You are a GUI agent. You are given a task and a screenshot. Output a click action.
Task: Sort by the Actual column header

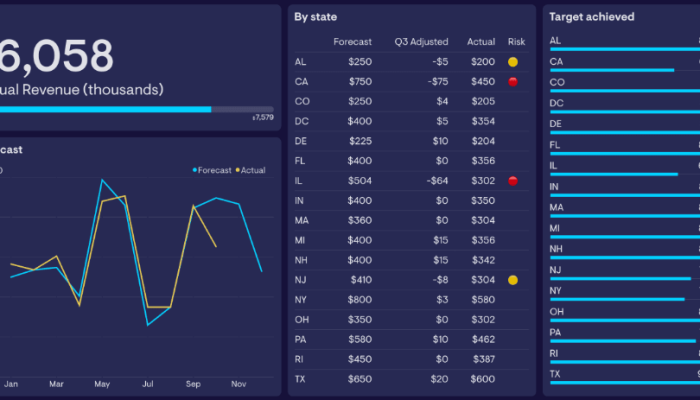(480, 42)
